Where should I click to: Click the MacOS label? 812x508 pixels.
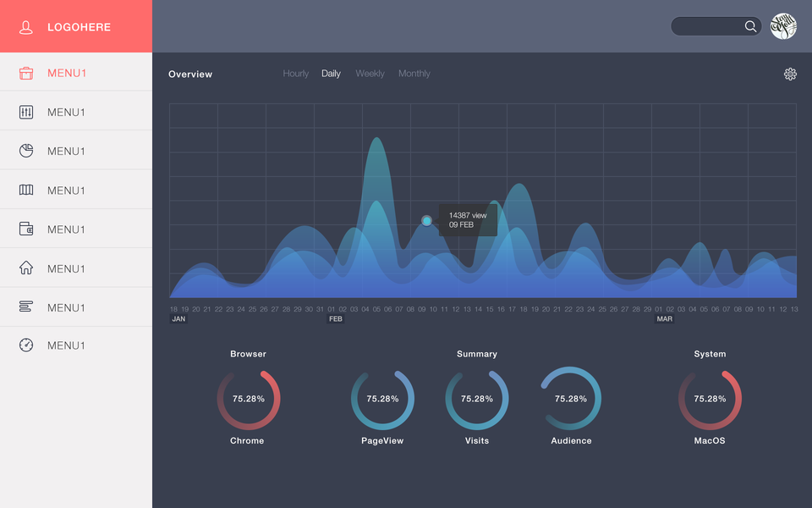coord(710,440)
